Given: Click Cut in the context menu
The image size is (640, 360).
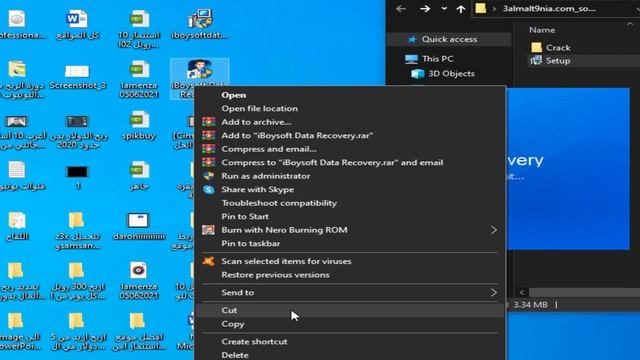Looking at the screenshot, I should (x=229, y=310).
